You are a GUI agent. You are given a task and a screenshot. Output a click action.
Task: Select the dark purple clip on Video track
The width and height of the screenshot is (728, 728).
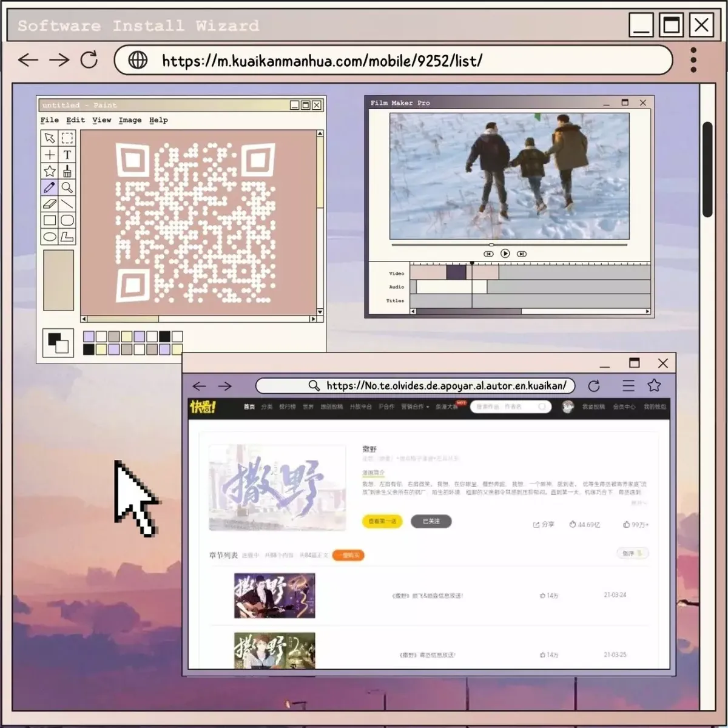(x=456, y=272)
